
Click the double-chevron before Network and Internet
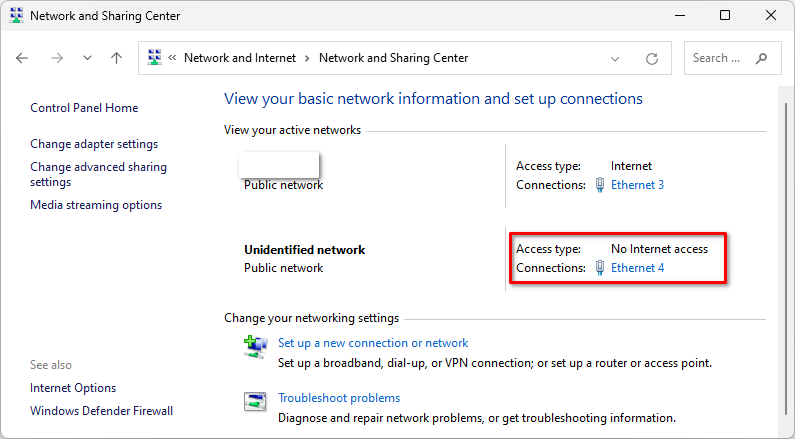(172, 58)
